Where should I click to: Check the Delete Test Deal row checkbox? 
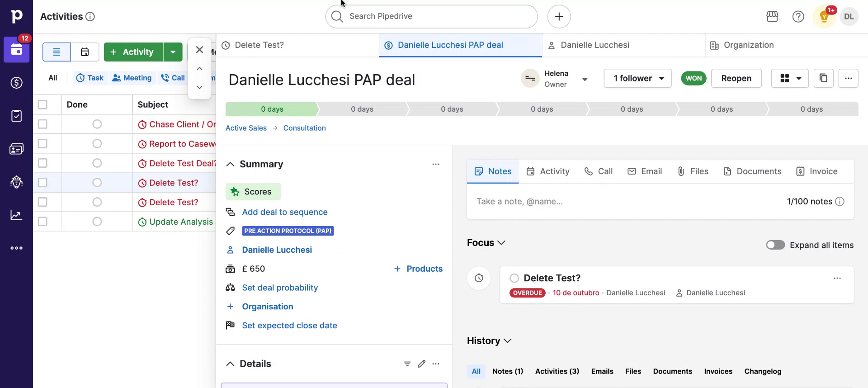pos(42,163)
